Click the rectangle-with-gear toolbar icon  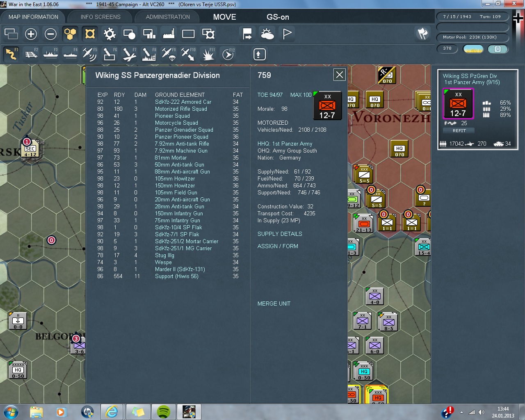click(208, 34)
